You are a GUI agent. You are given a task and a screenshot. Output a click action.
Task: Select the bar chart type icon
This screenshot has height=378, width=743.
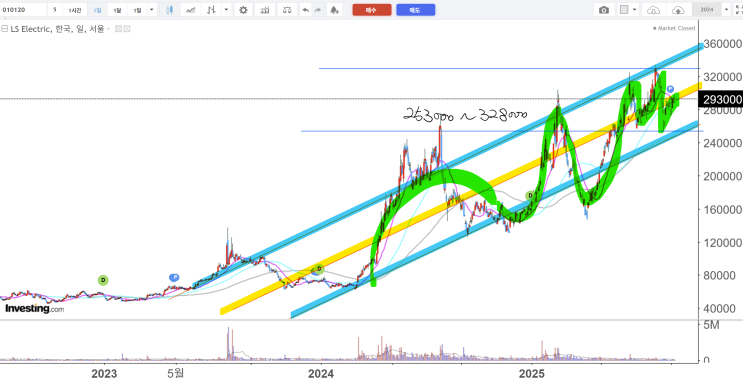(x=212, y=10)
